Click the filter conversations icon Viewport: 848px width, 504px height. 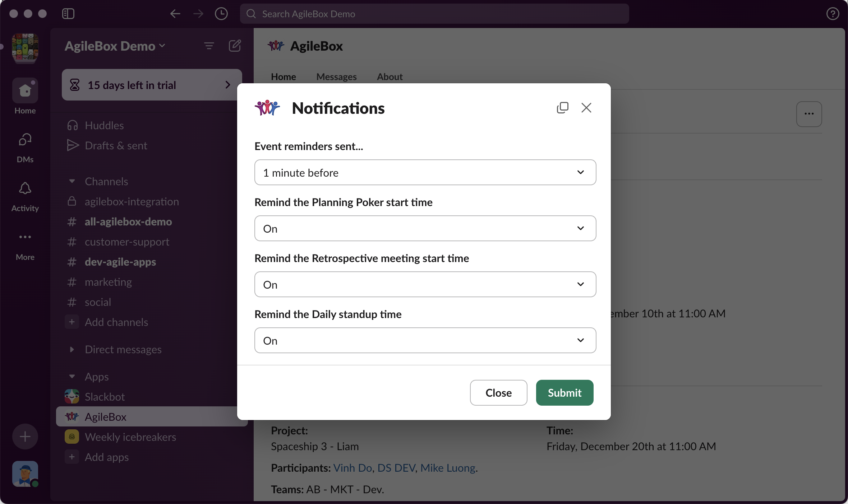[x=209, y=46]
